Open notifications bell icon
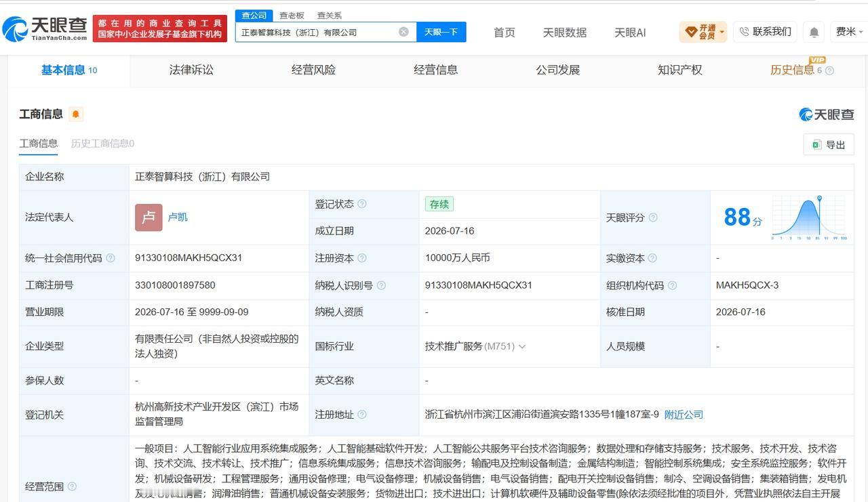 coord(814,32)
